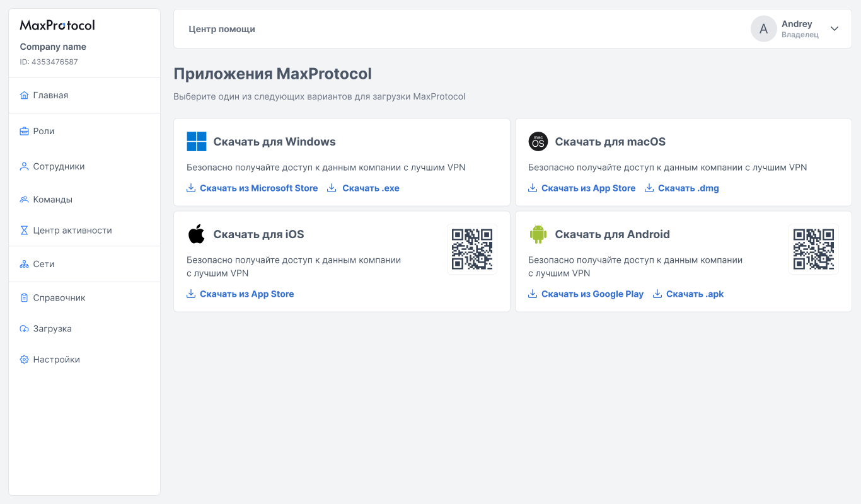Image resolution: width=861 pixels, height=504 pixels.
Task: Click Скачать из App Store in macOS card
Action: click(589, 188)
